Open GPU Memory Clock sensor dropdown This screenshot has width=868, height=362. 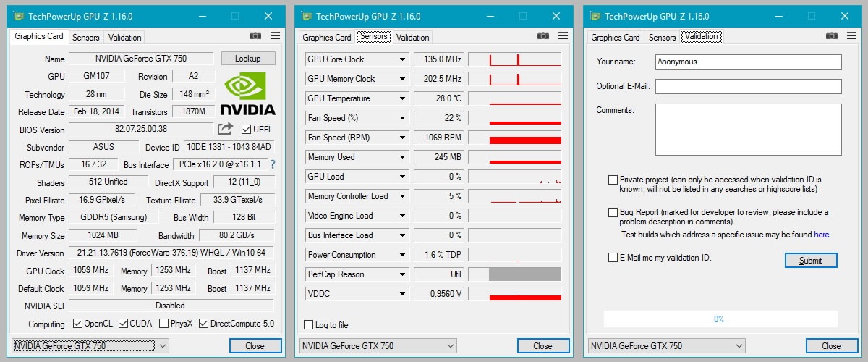[x=403, y=79]
